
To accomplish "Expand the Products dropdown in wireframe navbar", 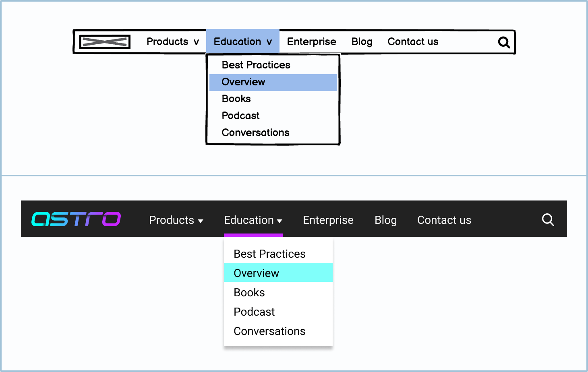I will pyautogui.click(x=173, y=42).
